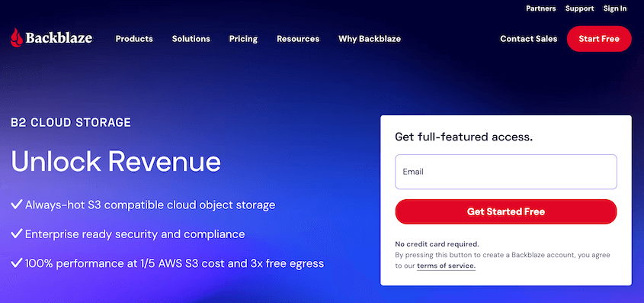Click checkmark beside Enterprise ready security

coord(17,234)
